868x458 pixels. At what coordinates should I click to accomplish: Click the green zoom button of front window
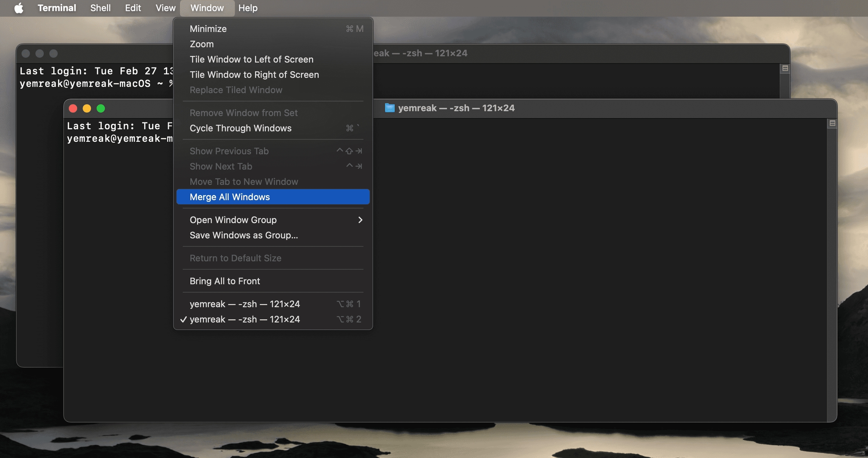pyautogui.click(x=101, y=109)
